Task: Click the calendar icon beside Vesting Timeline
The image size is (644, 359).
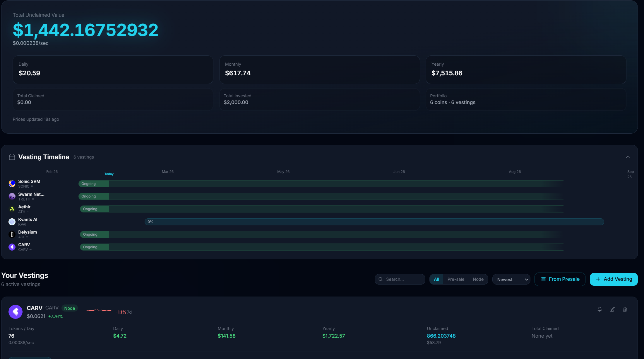Action: [x=12, y=157]
